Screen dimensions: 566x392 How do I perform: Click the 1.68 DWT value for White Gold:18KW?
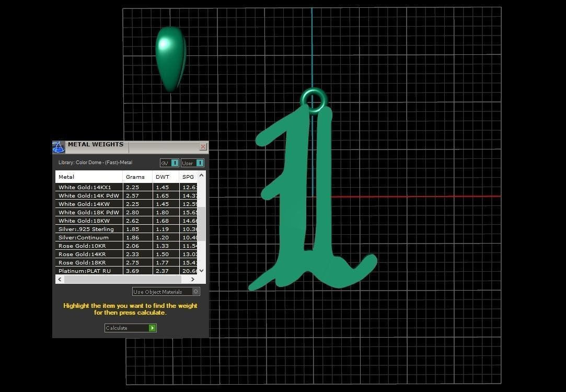163,221
